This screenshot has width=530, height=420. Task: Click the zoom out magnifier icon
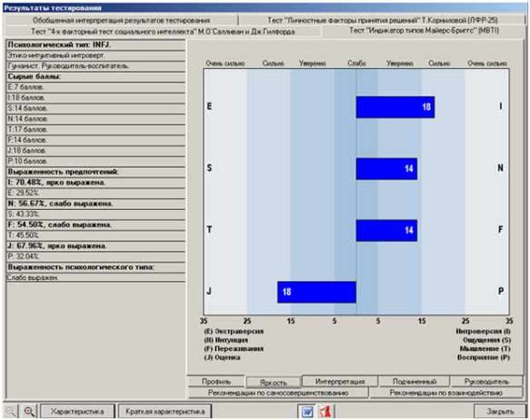click(x=11, y=411)
